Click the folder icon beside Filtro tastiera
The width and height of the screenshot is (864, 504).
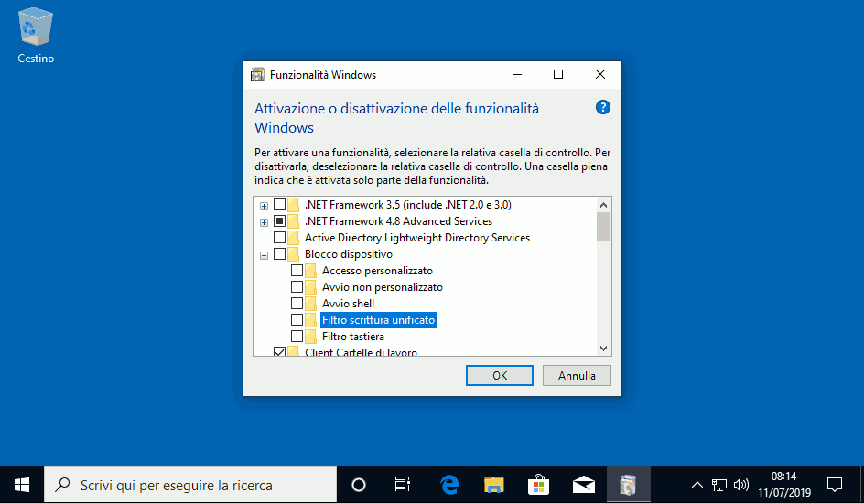[x=311, y=337]
